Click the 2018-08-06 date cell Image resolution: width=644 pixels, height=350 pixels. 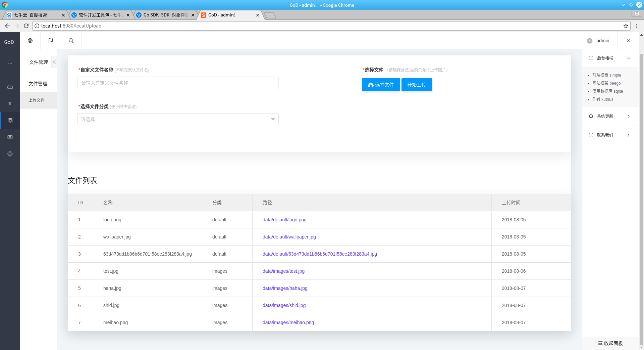(531, 271)
